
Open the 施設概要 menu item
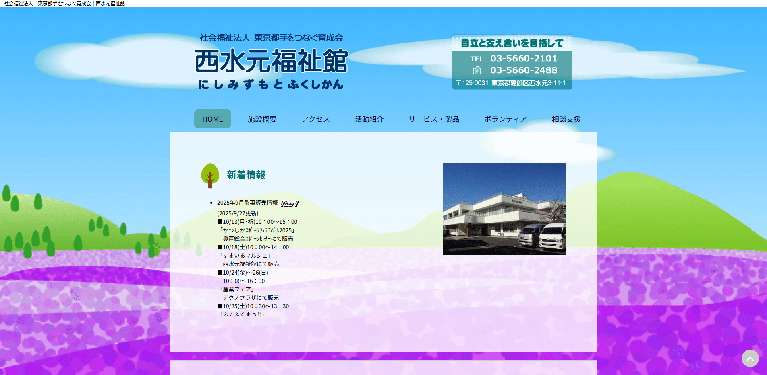(262, 119)
